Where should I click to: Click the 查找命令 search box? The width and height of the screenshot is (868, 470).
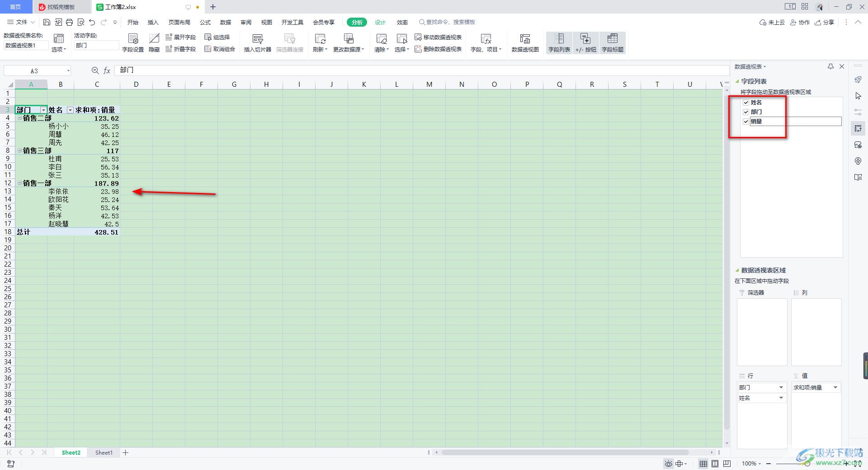448,22
